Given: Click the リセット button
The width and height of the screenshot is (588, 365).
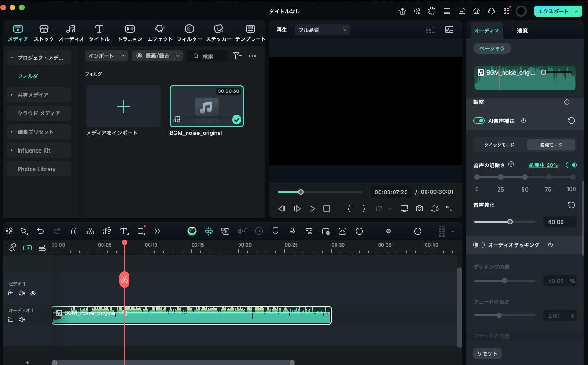Looking at the screenshot, I should tap(487, 353).
